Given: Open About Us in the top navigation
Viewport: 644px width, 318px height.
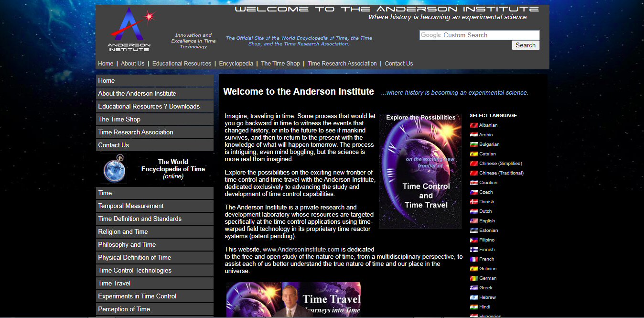Looking at the screenshot, I should (132, 64).
